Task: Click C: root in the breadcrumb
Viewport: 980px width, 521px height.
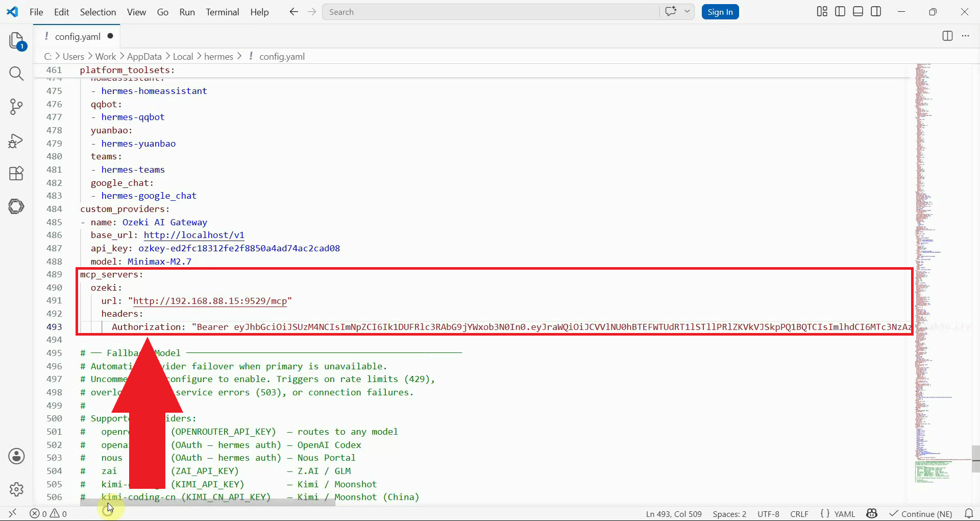Action: [48, 56]
